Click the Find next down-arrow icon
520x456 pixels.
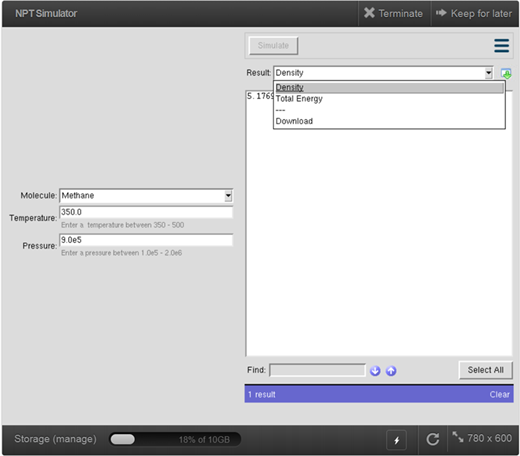[x=375, y=371]
